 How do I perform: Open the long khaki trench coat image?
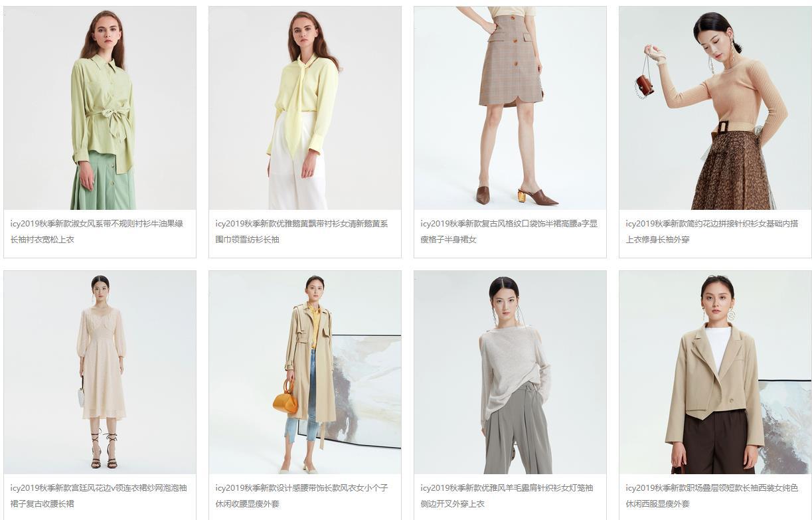pyautogui.click(x=305, y=372)
